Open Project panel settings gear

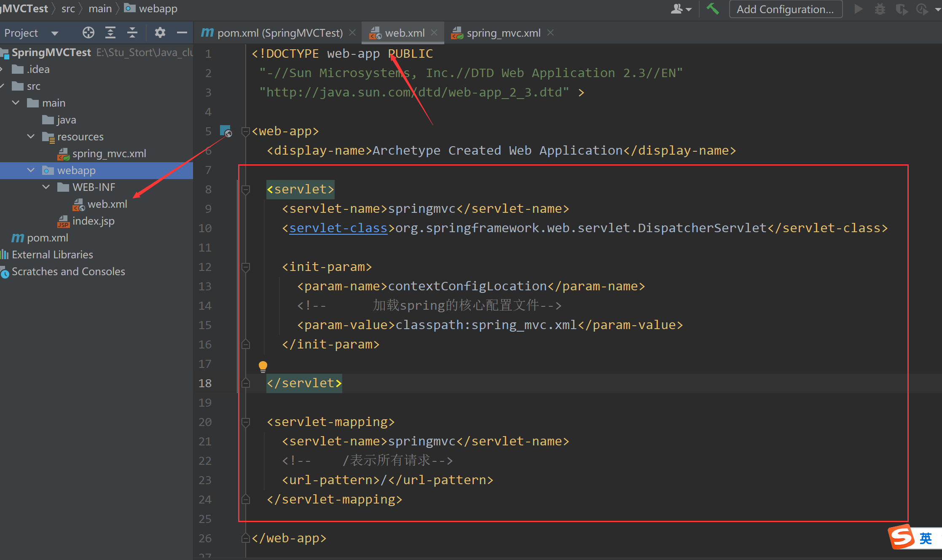160,33
